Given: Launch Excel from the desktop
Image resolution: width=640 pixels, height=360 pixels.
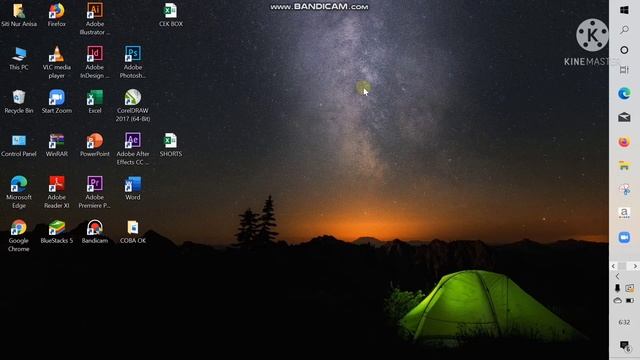Looking at the screenshot, I should tap(95, 102).
